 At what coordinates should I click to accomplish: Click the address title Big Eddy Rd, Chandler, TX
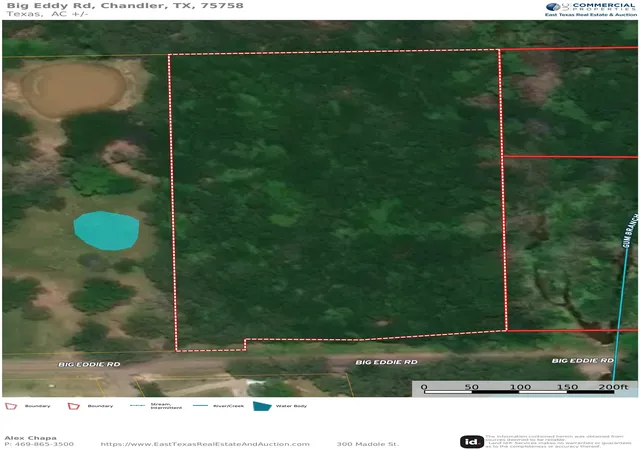point(125,5)
